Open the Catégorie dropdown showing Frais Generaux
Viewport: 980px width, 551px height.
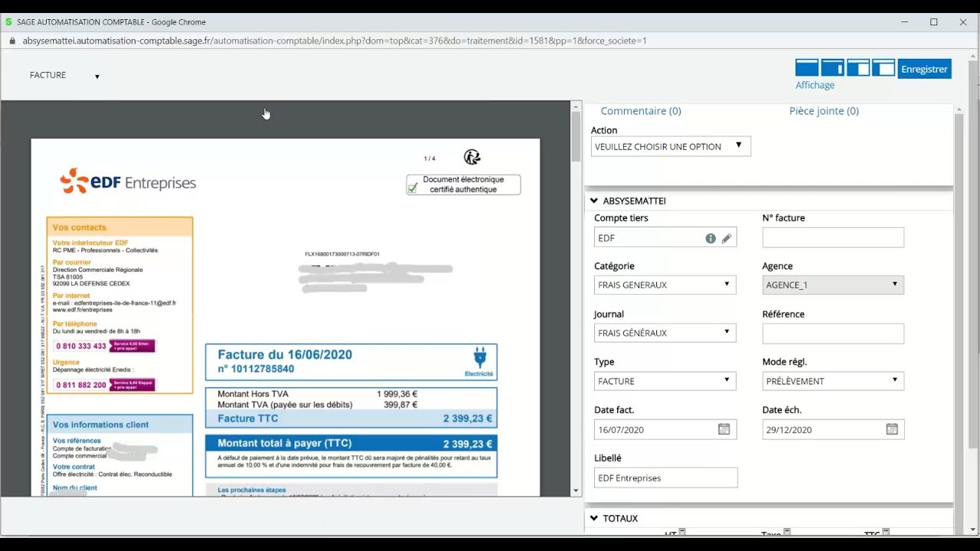[x=665, y=285]
